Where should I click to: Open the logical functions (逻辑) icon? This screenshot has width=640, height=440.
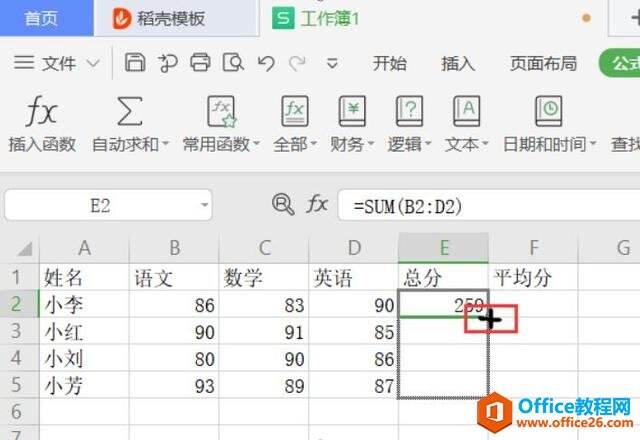click(409, 111)
